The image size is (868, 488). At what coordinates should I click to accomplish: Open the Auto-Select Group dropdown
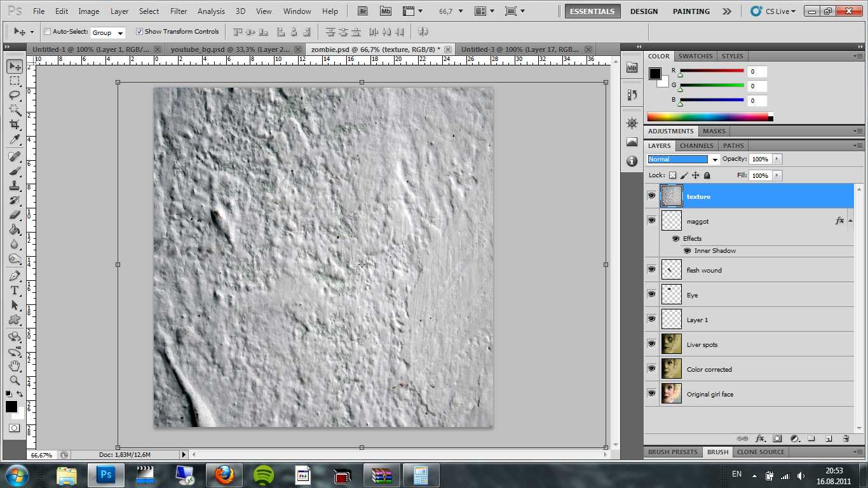coord(108,32)
